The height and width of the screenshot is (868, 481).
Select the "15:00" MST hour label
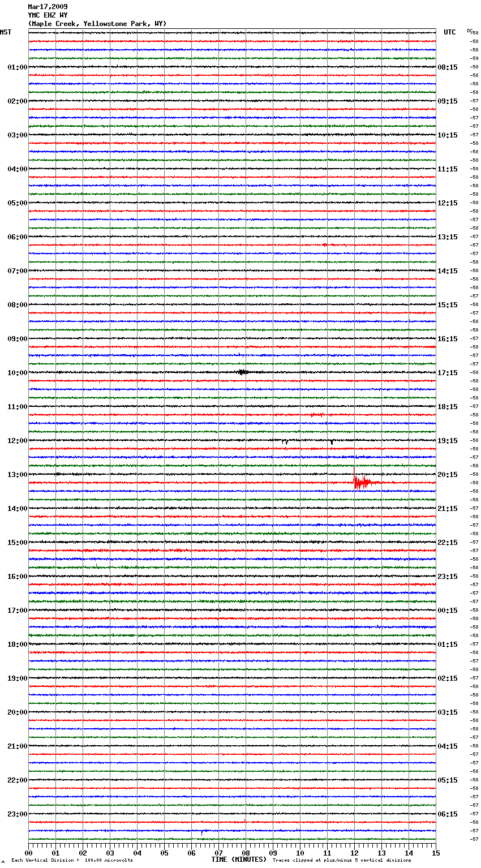pos(18,543)
